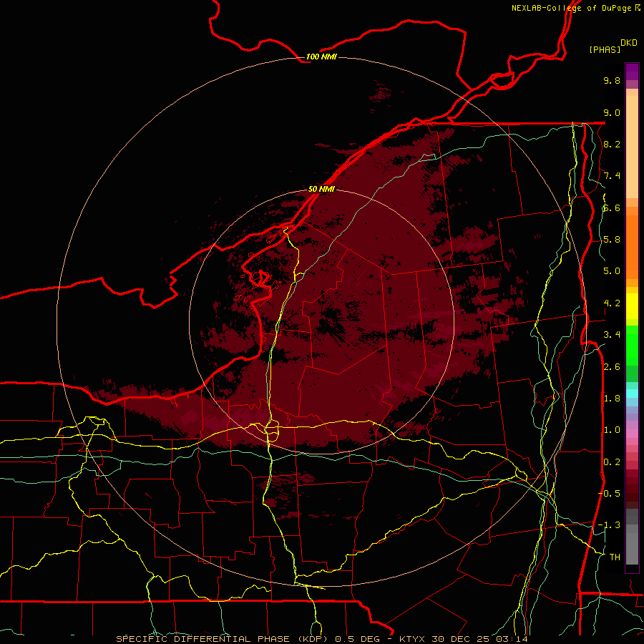Pick the light peach segment of color bar
Image resolution: width=644 pixels, height=644 pixels.
click(x=632, y=147)
